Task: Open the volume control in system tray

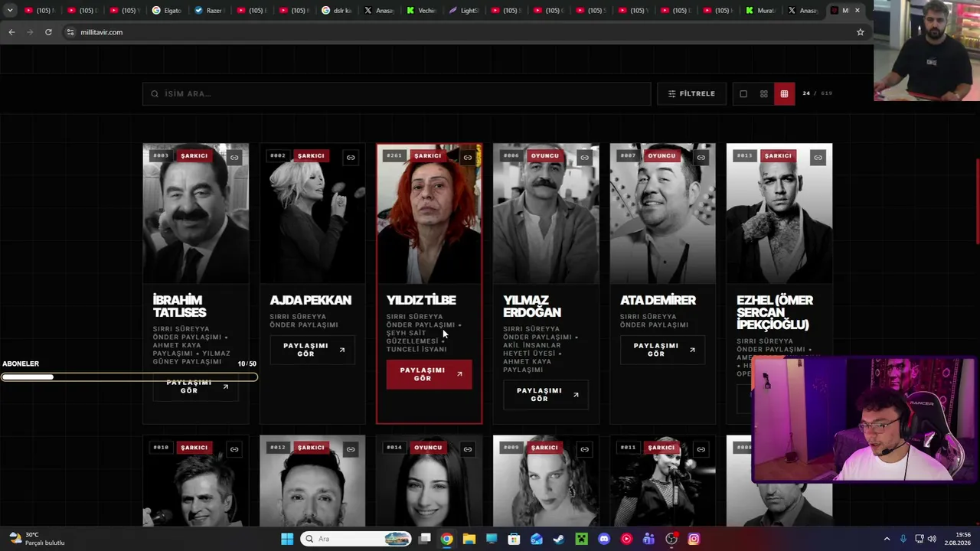Action: coord(932,539)
